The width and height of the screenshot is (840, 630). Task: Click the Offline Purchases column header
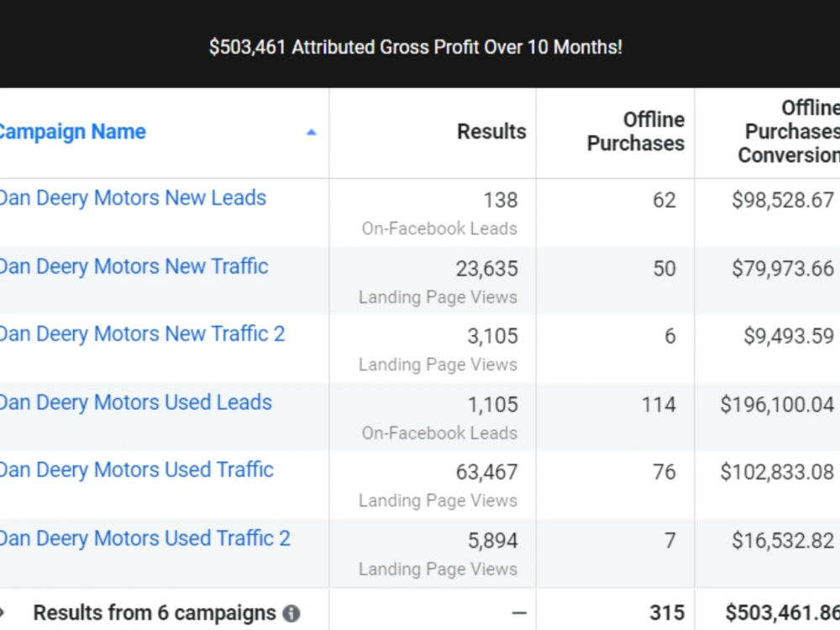[636, 132]
